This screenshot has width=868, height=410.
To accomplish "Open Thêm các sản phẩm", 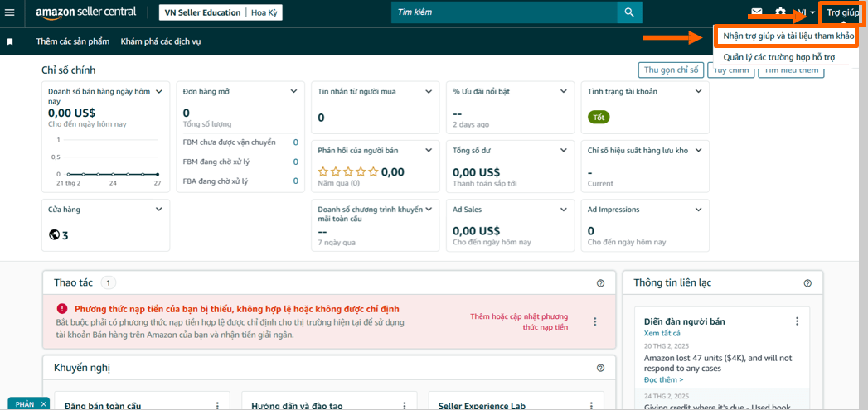I will click(72, 41).
